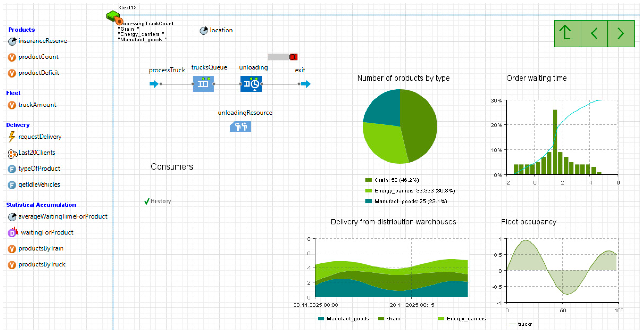Select the trucksQueue queue block icon
This screenshot has width=644, height=334.
point(203,84)
